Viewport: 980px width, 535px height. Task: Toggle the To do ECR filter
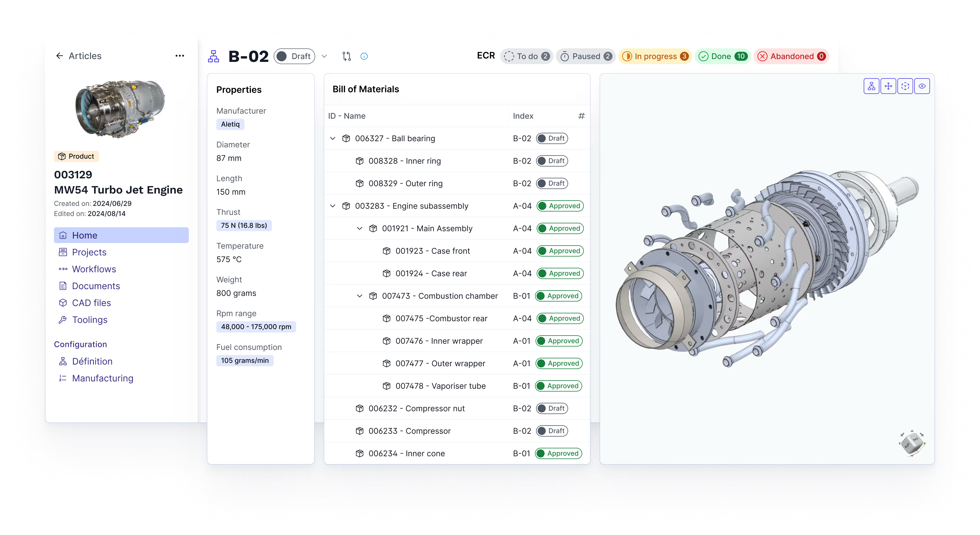point(527,56)
